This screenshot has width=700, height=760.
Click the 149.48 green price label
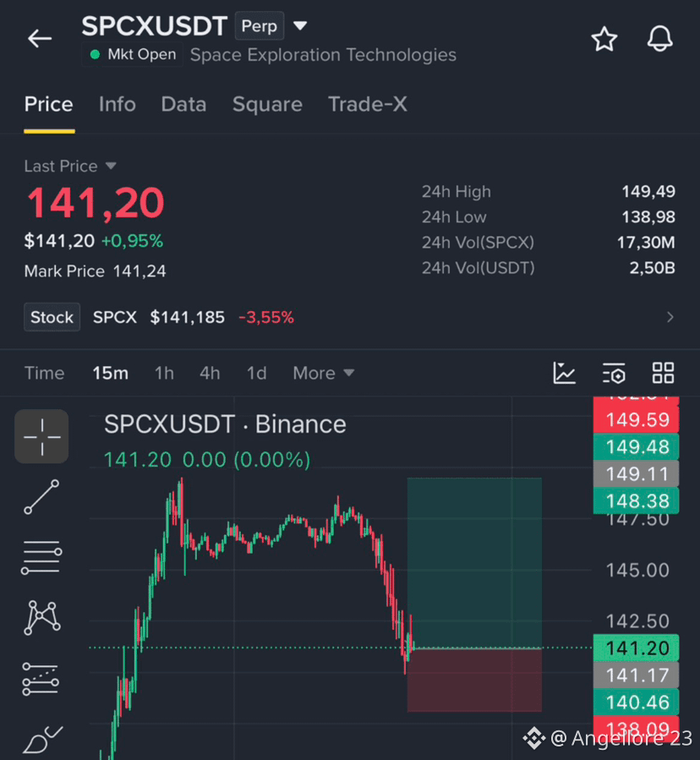pyautogui.click(x=637, y=447)
